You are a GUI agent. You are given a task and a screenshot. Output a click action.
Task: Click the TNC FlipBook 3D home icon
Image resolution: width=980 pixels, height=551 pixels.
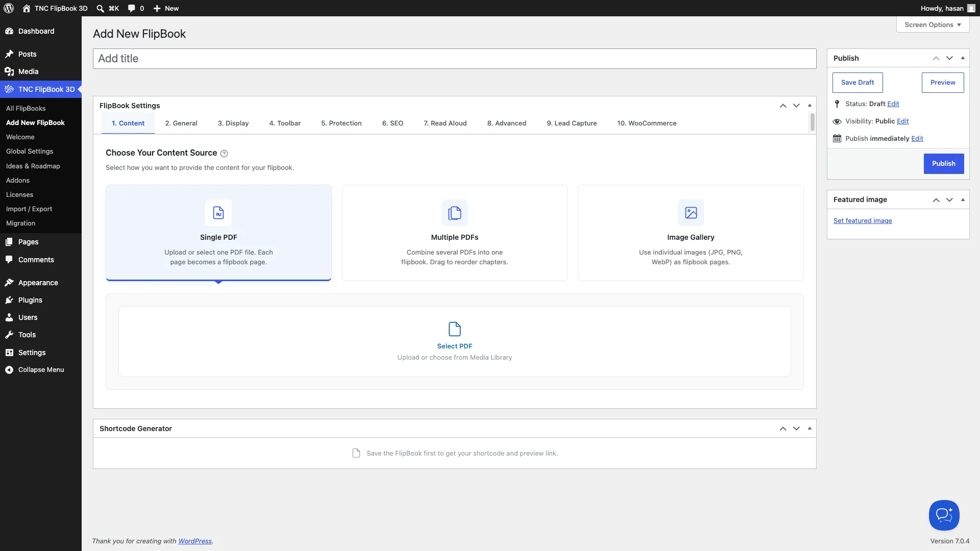[27, 8]
